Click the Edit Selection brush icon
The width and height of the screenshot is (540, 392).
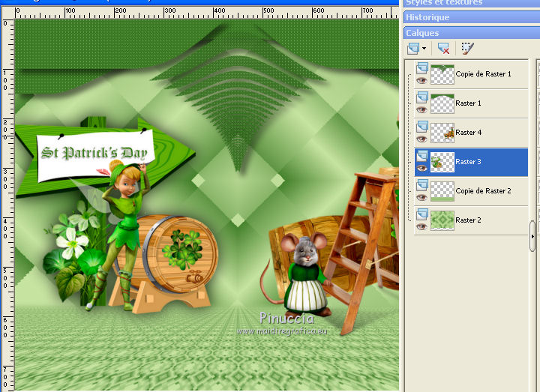468,49
